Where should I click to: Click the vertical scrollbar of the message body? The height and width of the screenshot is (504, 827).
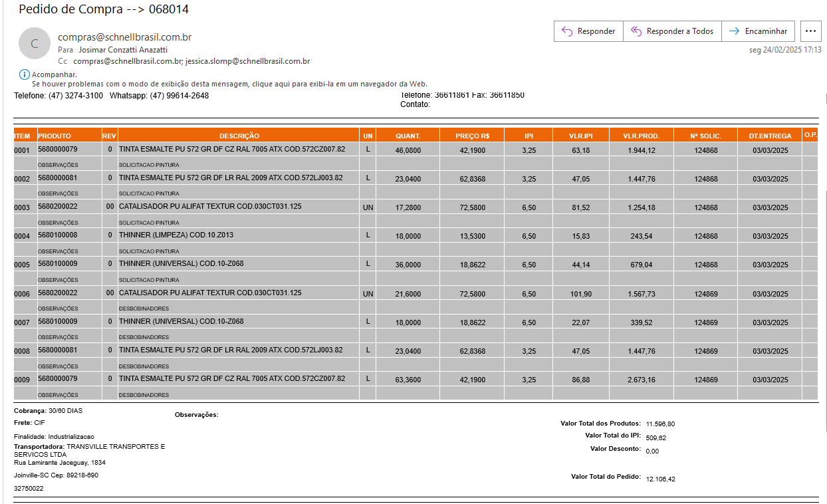[x=824, y=266]
